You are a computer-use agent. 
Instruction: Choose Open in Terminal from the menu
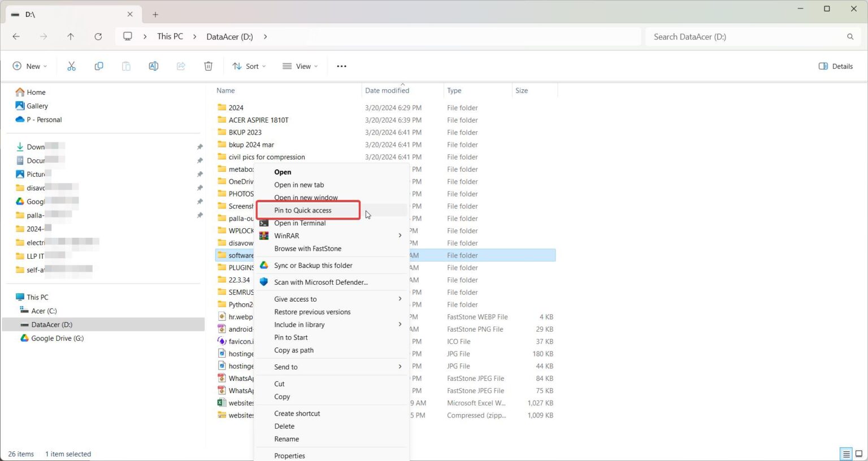tap(300, 223)
